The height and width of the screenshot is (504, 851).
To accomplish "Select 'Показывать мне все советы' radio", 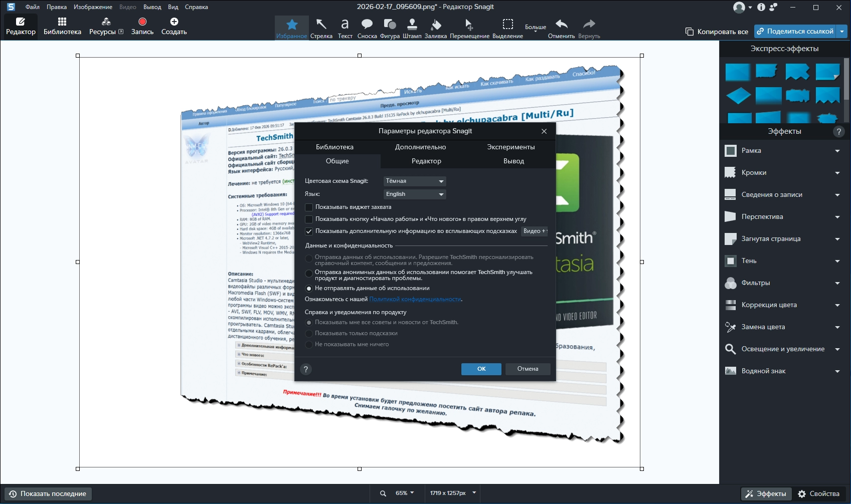I will [x=309, y=323].
